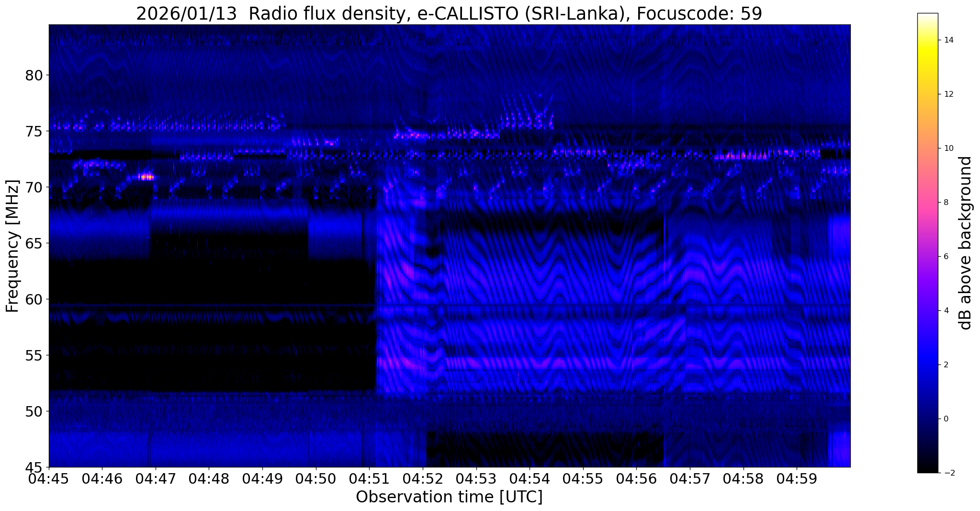This screenshot has height=511, width=980.
Task: Click the 04:50 time tick label
Action: pyautogui.click(x=316, y=478)
